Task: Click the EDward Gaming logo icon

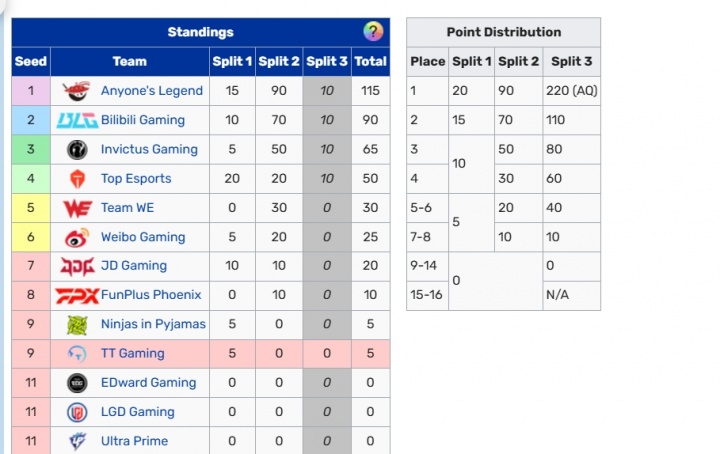Action: click(77, 383)
